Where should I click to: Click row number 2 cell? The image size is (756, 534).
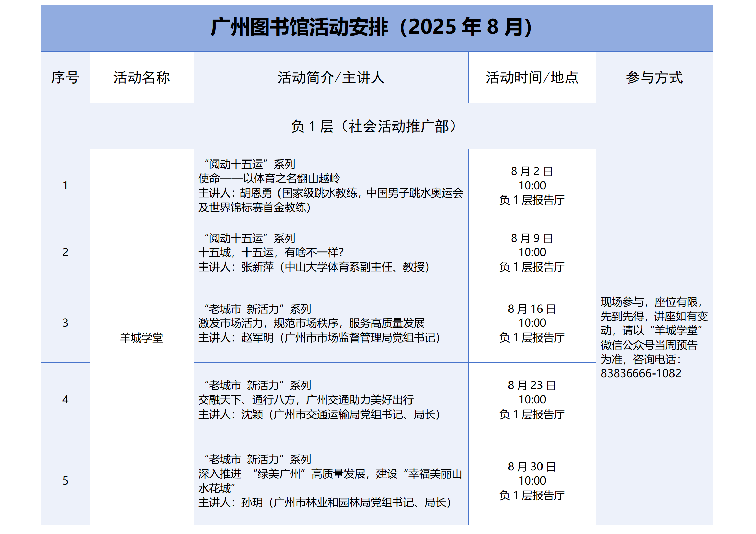65,252
